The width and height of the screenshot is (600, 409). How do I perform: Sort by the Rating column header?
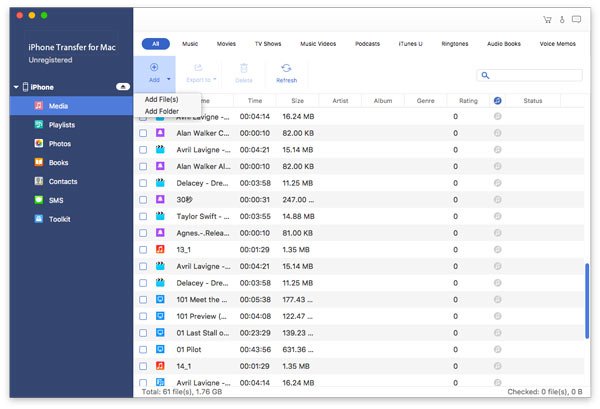tap(468, 101)
